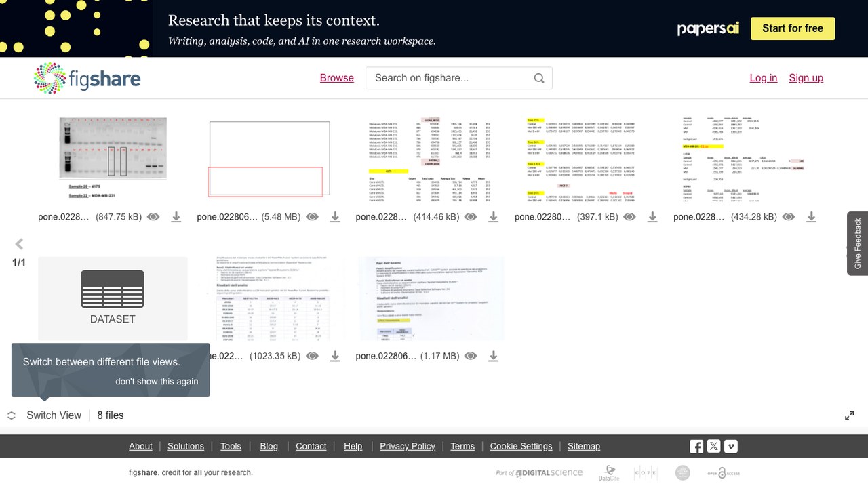This screenshot has width=868, height=488.
Task: Open the red rectangle outline thumbnail
Action: pos(270,159)
